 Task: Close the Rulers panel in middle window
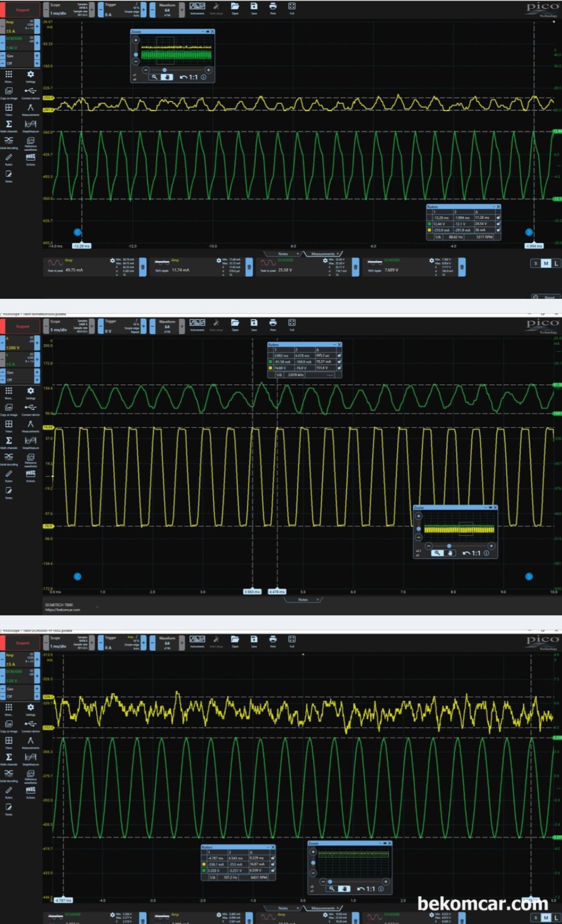[x=339, y=344]
